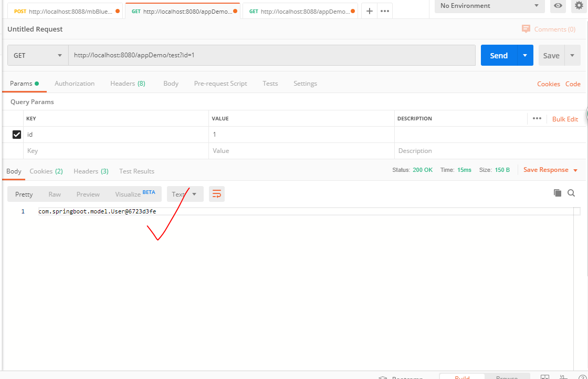Switch to the Headers (8) request tab
The height and width of the screenshot is (379, 588).
(128, 83)
